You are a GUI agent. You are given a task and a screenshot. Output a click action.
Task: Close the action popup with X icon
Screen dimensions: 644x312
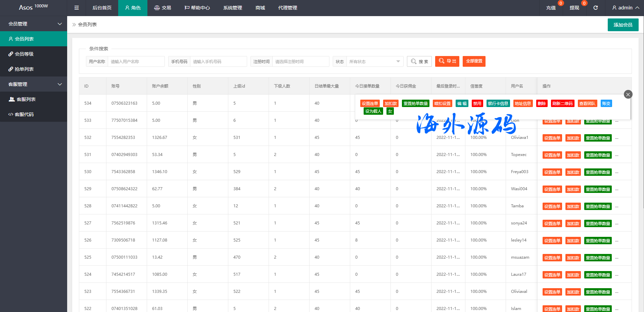pos(628,95)
